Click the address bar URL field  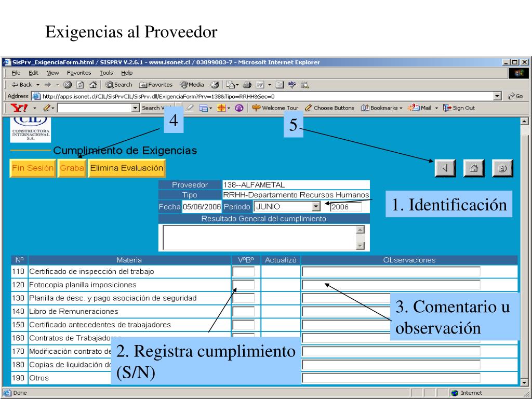pos(267,96)
